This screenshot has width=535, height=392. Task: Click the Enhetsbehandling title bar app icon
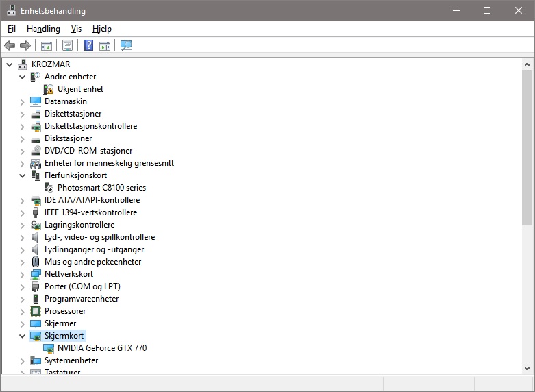click(11, 10)
